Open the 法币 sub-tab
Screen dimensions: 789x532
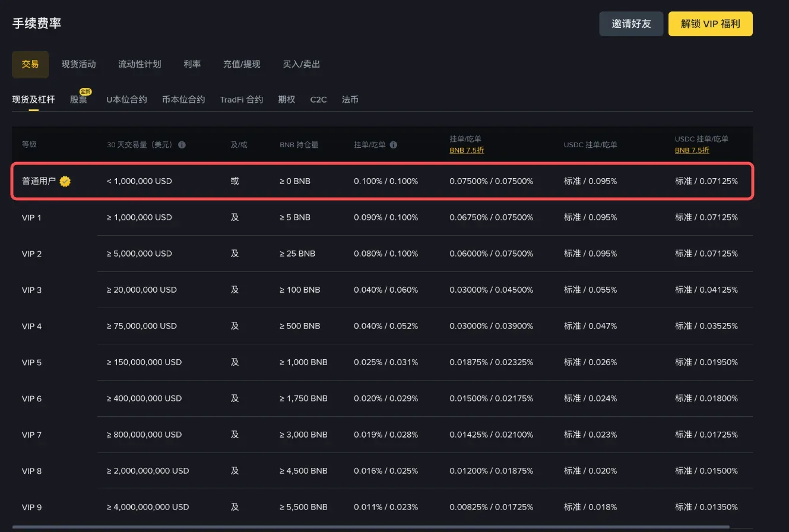coord(350,99)
